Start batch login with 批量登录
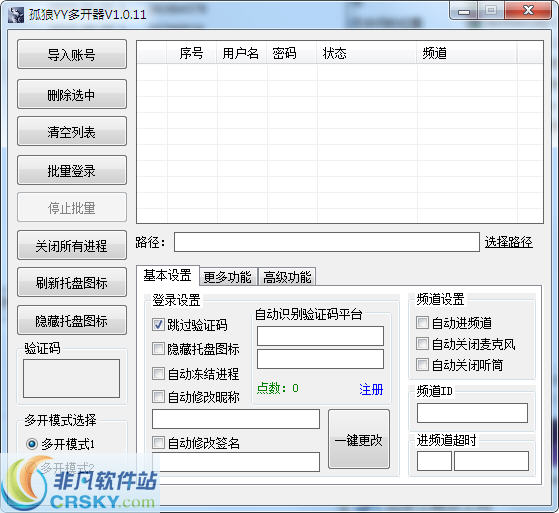The image size is (559, 513). tap(72, 170)
